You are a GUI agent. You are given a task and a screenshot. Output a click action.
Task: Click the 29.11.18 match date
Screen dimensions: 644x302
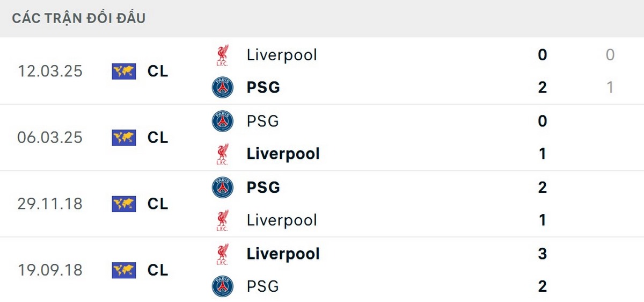pos(50,204)
